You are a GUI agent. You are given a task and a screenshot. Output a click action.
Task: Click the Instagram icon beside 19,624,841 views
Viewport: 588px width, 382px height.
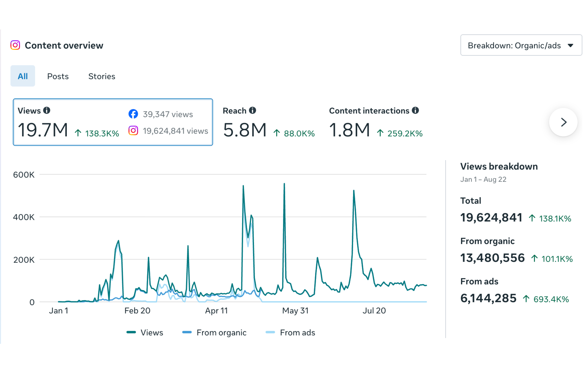tap(133, 130)
